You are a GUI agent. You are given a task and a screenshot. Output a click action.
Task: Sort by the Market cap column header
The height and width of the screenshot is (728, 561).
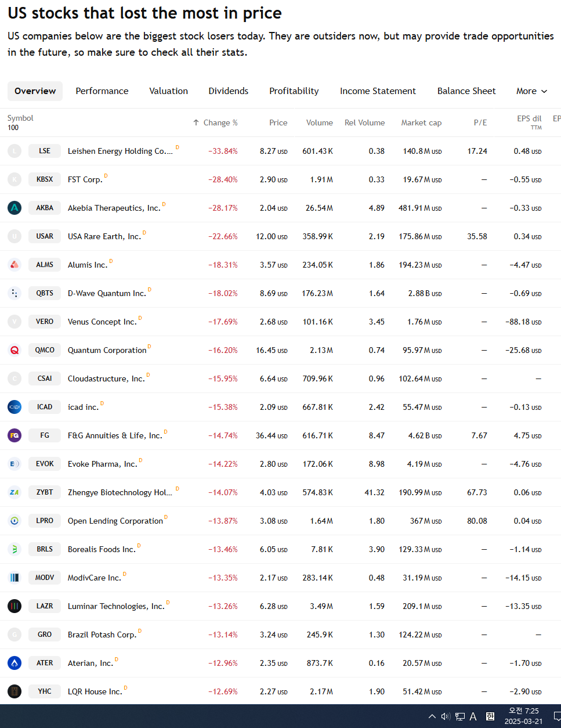(x=421, y=122)
